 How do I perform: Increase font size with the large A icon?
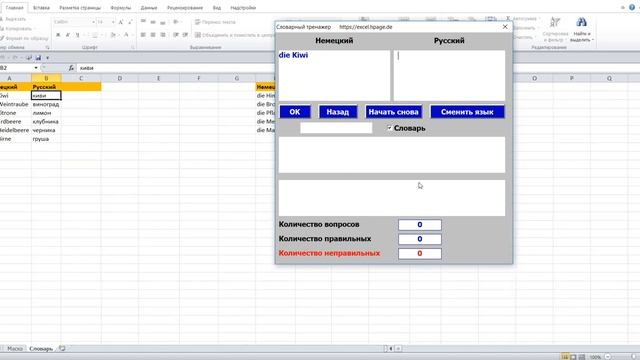tap(121, 22)
